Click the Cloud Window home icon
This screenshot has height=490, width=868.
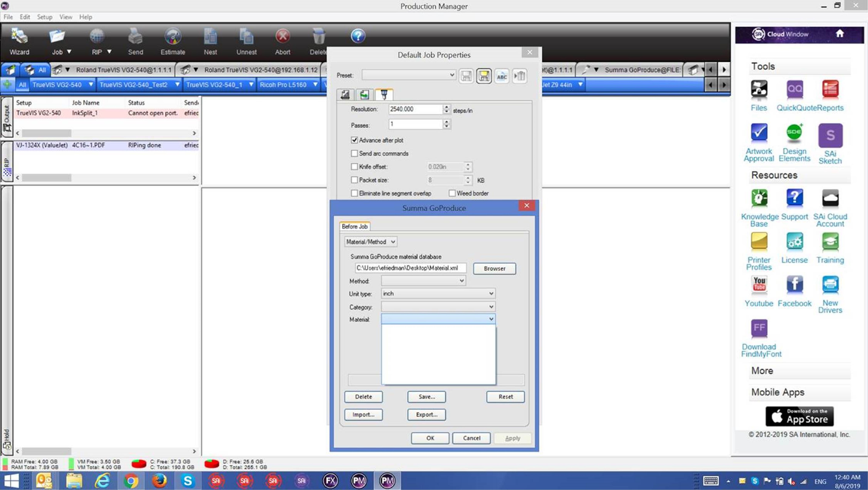click(839, 34)
